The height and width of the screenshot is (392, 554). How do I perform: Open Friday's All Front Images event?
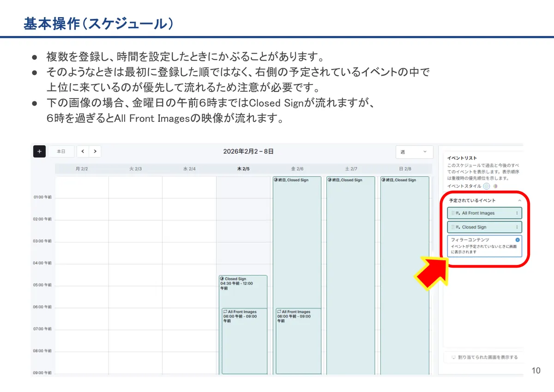click(298, 341)
